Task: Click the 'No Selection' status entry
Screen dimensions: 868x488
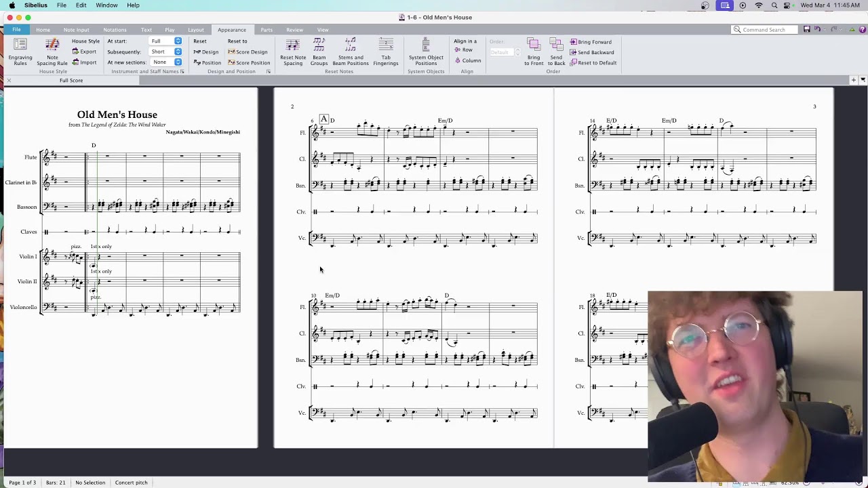Action: coord(90,483)
